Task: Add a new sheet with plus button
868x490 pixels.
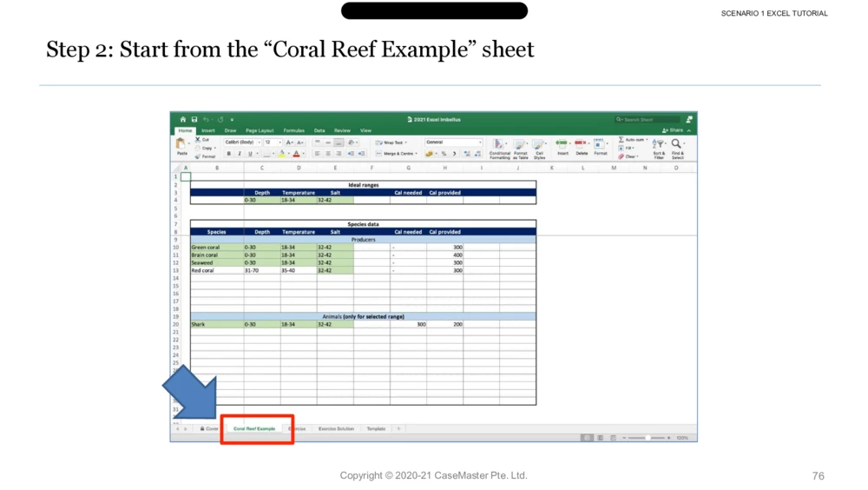Action: 398,429
